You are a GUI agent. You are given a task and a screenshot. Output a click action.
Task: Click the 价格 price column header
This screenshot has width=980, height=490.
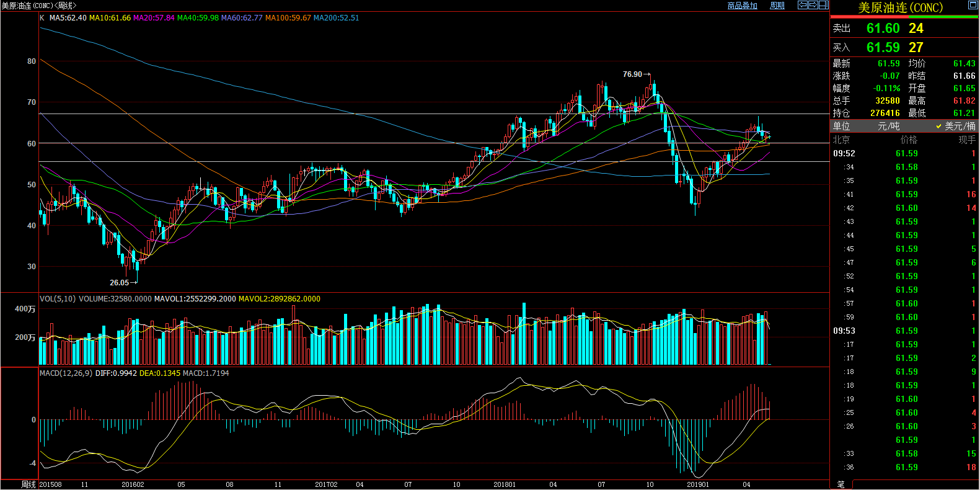pyautogui.click(x=909, y=140)
